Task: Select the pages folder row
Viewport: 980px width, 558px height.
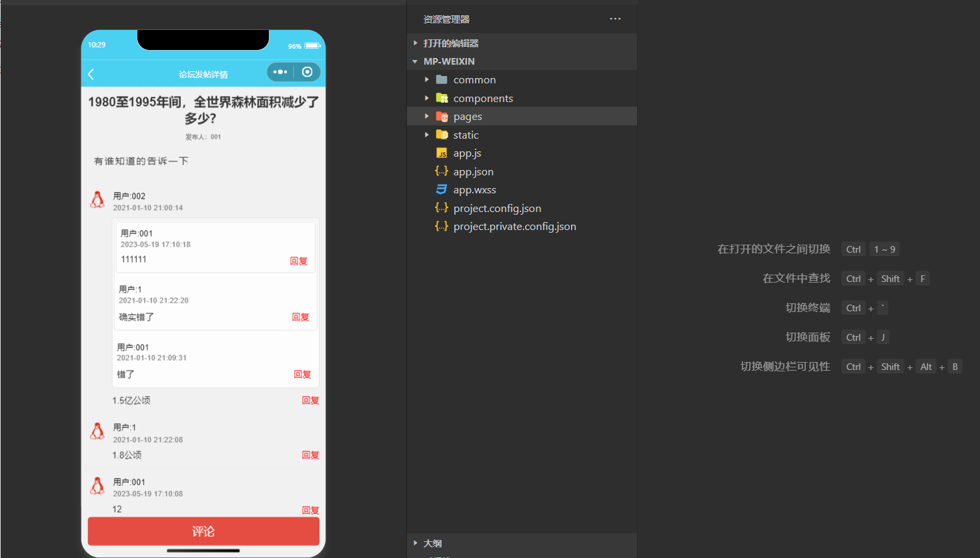Action: pos(522,116)
